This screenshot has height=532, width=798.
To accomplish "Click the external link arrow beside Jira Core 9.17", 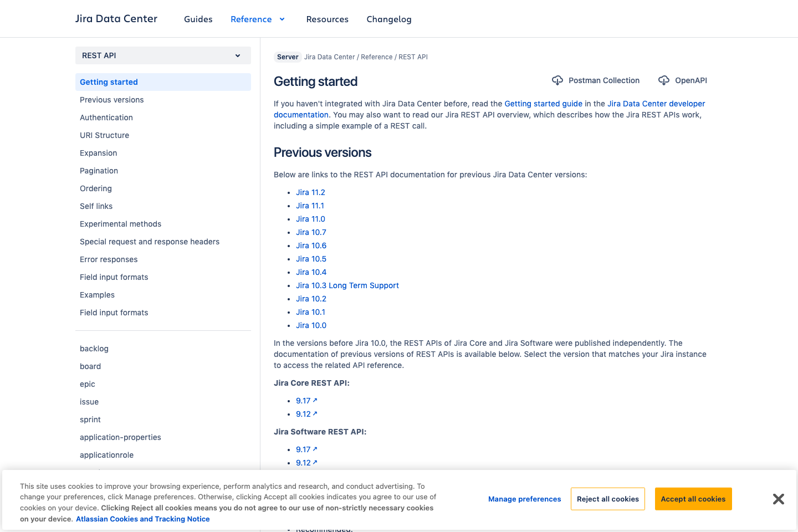I will [316, 400].
